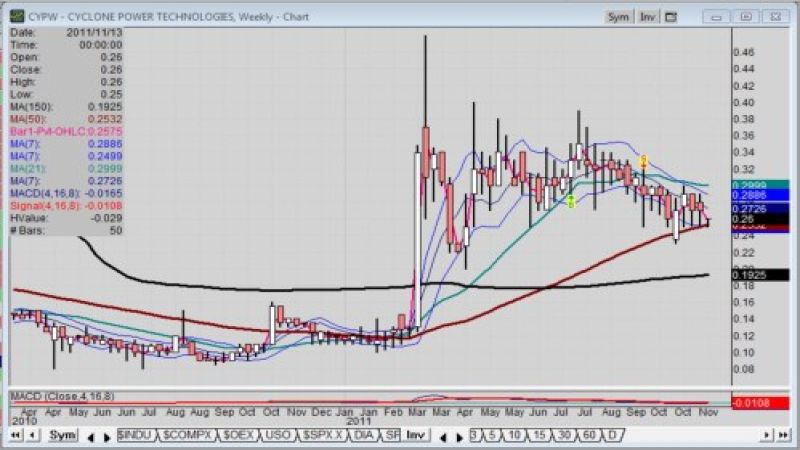
Task: Click the 'MA(7):' row showing 0.2886
Action: 66,144
